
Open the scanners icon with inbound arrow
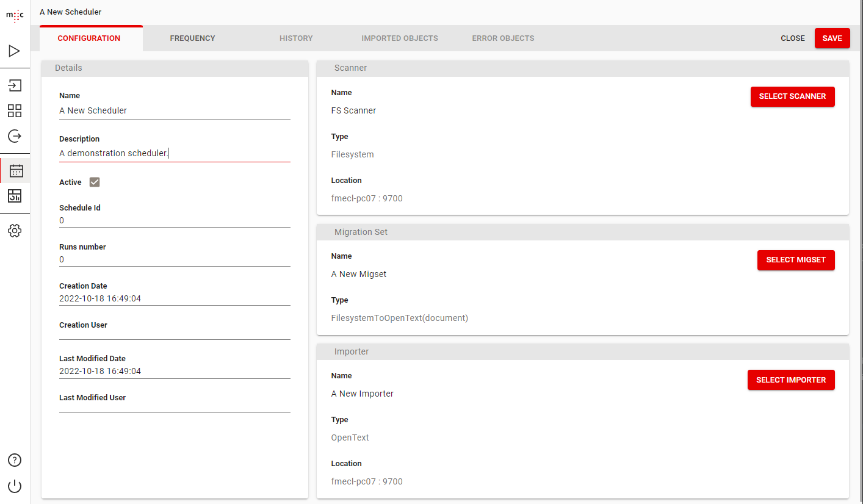pyautogui.click(x=15, y=85)
